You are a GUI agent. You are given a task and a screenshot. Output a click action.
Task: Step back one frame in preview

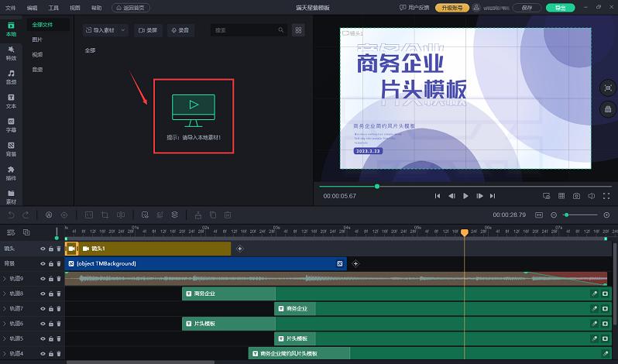click(x=451, y=196)
